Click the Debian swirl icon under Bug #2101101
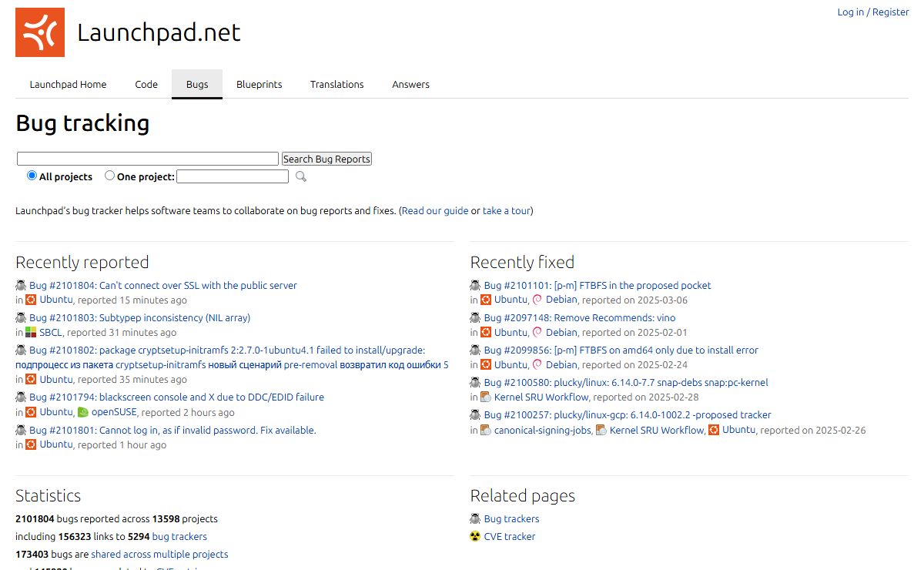The image size is (924, 570). click(537, 300)
